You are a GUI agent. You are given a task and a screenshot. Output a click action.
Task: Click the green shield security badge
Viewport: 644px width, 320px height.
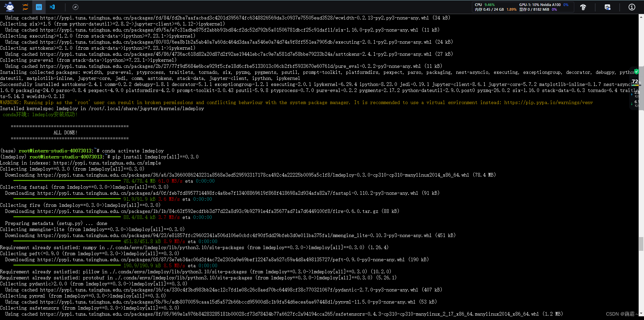637,71
